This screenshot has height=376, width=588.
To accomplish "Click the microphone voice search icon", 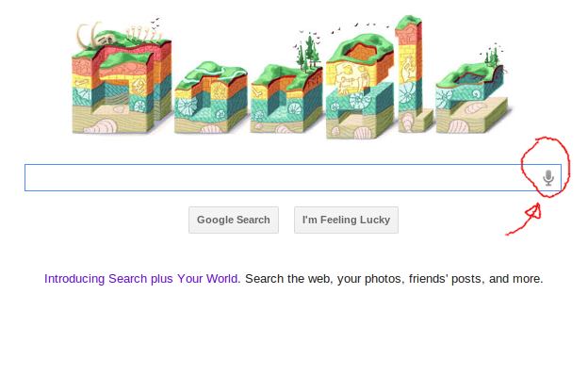I will click(548, 178).
